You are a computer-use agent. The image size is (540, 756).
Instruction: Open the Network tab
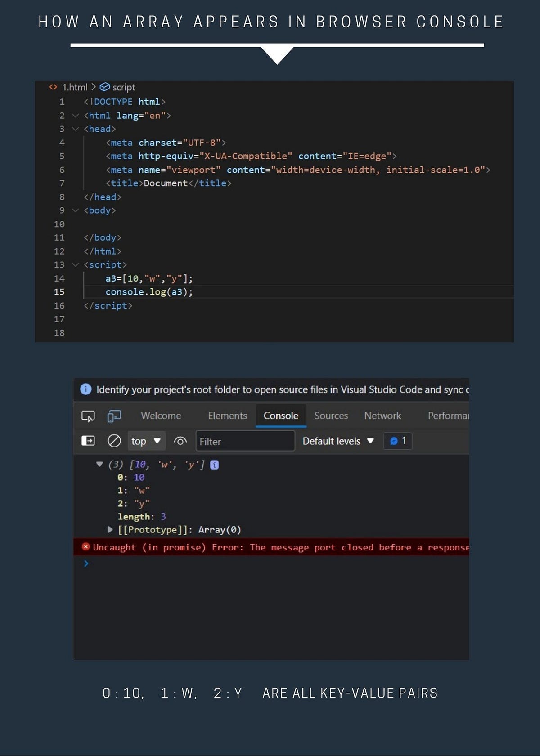point(382,416)
